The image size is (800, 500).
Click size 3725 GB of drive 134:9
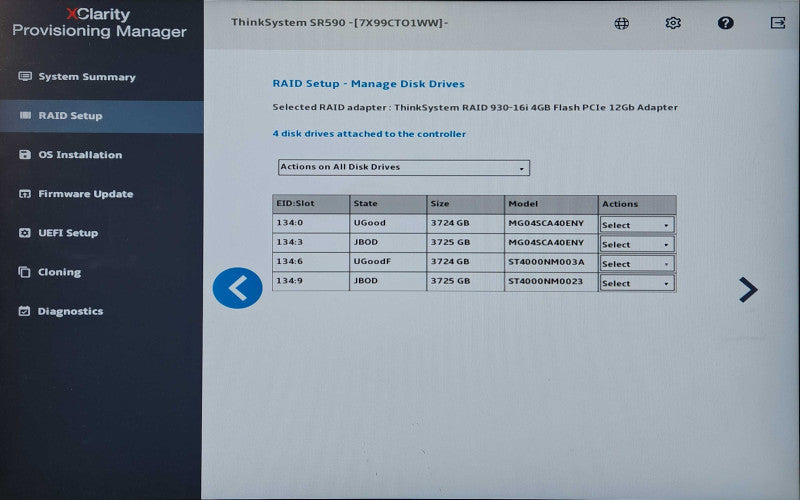[x=465, y=281]
